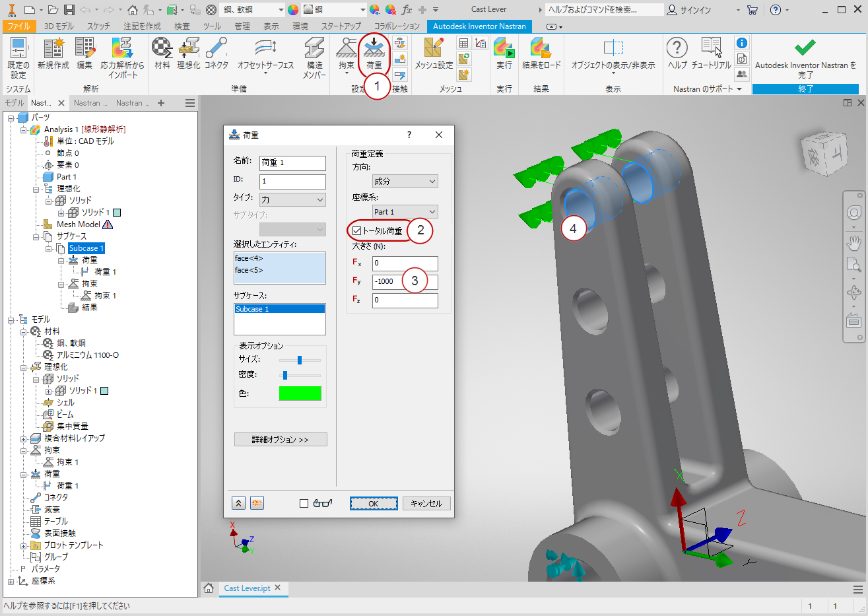The height and width of the screenshot is (616, 868).
Task: Open the タイプ dropdown in the load dialog
Action: point(292,199)
